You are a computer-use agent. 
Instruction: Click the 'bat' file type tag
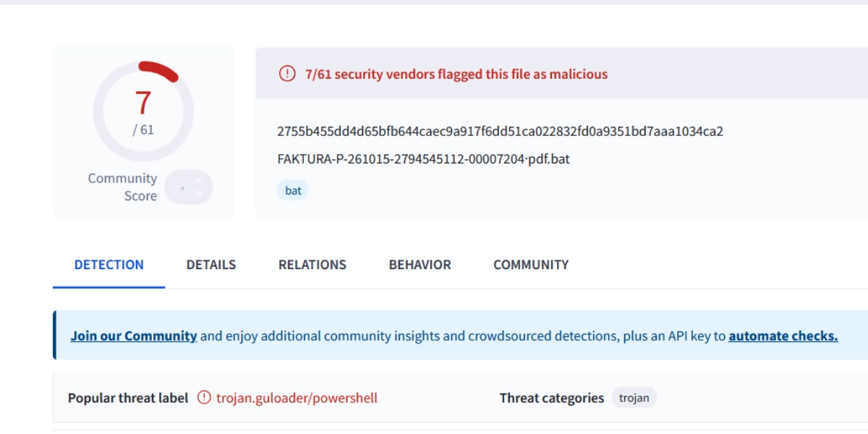click(x=293, y=191)
